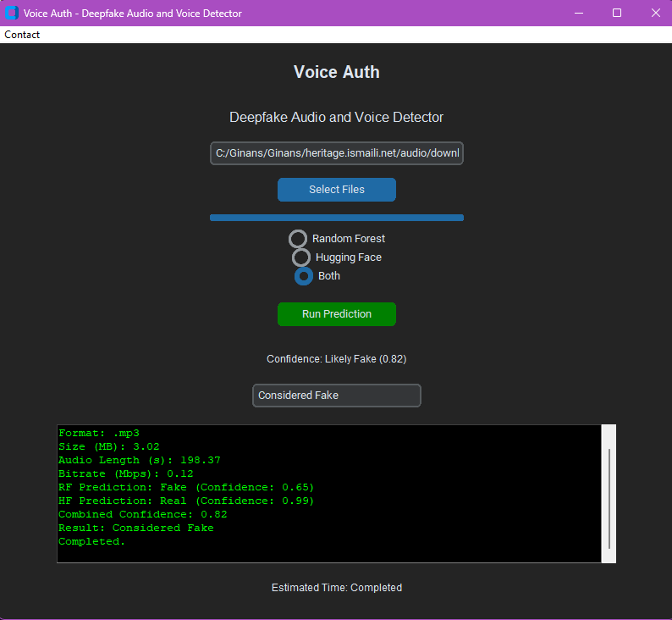Click the audio file path input field
Image resolution: width=672 pixels, height=620 pixels.
337,153
